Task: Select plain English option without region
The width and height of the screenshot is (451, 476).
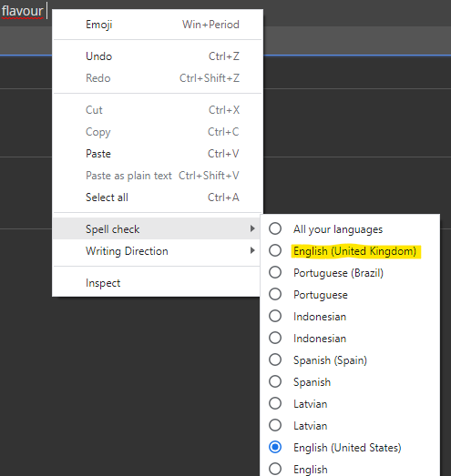Action: point(350,469)
